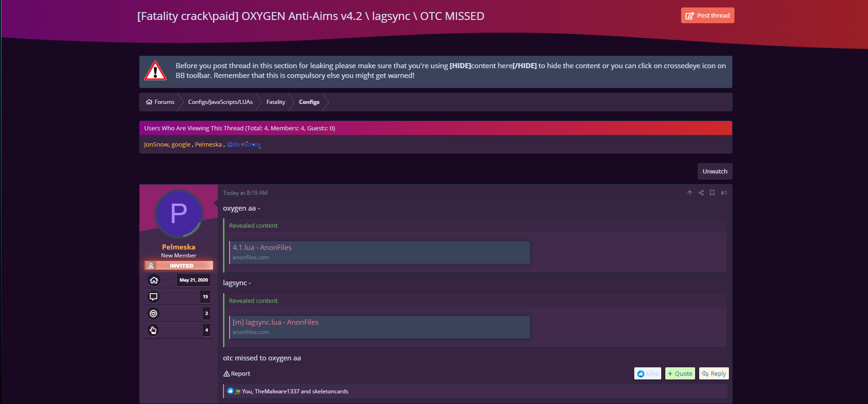Click the New Member user title
Viewport: 868px width, 404px height.
pos(179,256)
